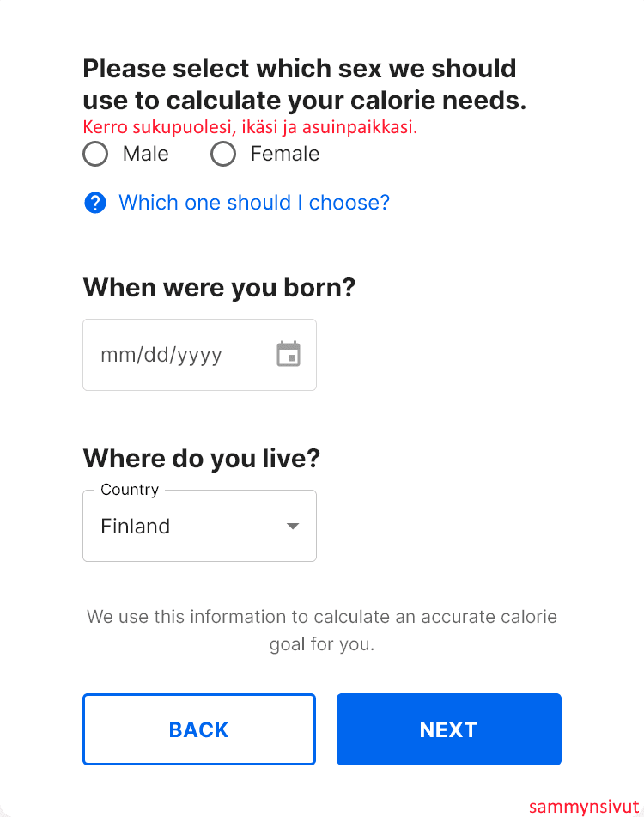Select the Male radio button
This screenshot has width=644, height=817.
point(95,155)
